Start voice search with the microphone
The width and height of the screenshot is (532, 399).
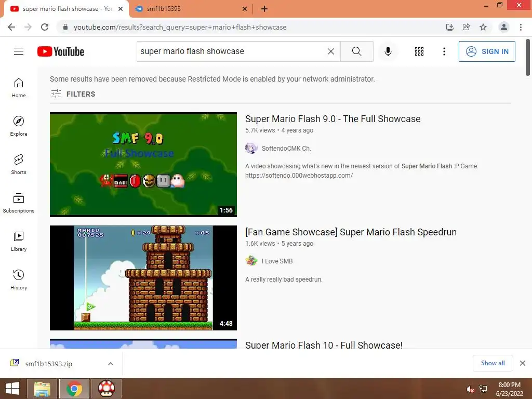click(x=388, y=51)
